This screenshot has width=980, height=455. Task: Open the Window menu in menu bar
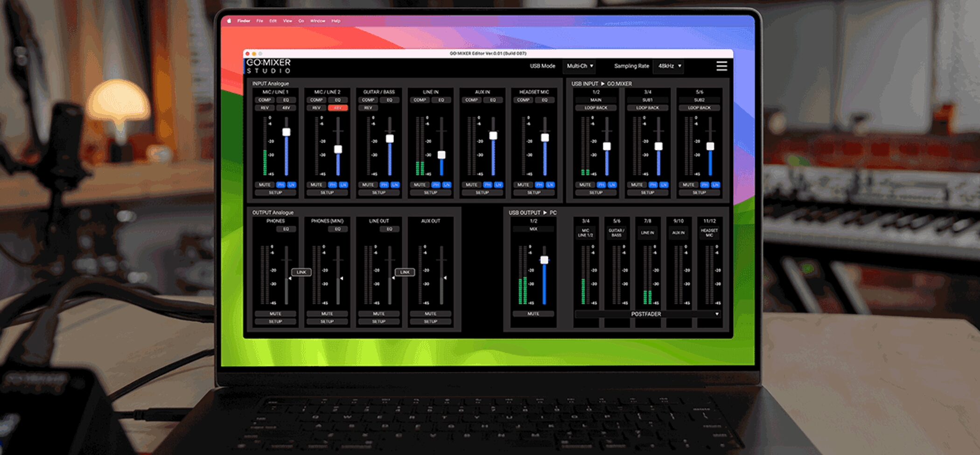click(318, 21)
